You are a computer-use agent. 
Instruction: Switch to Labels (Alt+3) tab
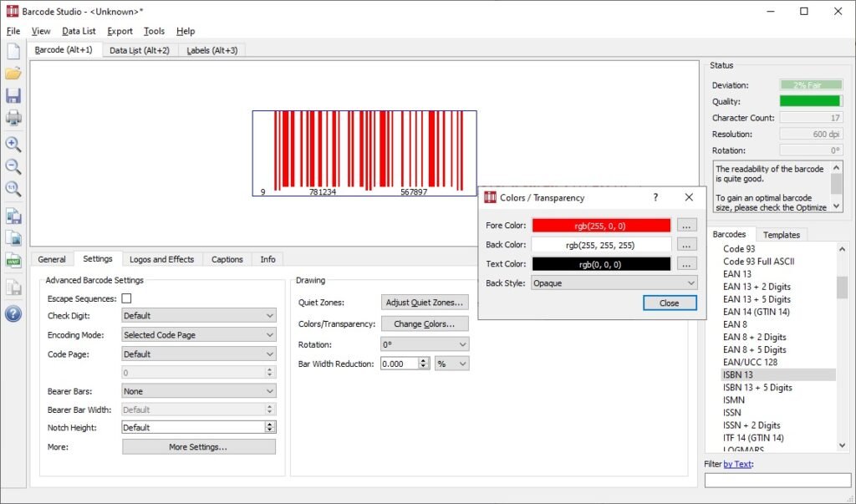coord(212,50)
